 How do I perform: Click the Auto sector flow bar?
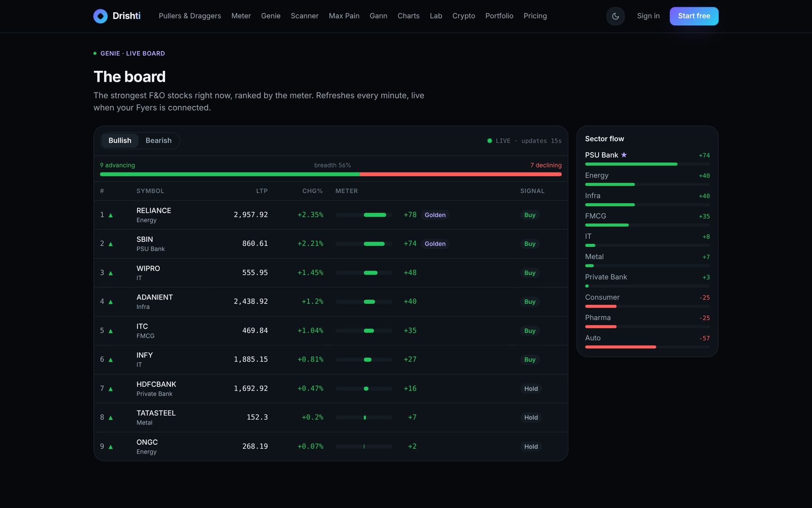(x=647, y=347)
